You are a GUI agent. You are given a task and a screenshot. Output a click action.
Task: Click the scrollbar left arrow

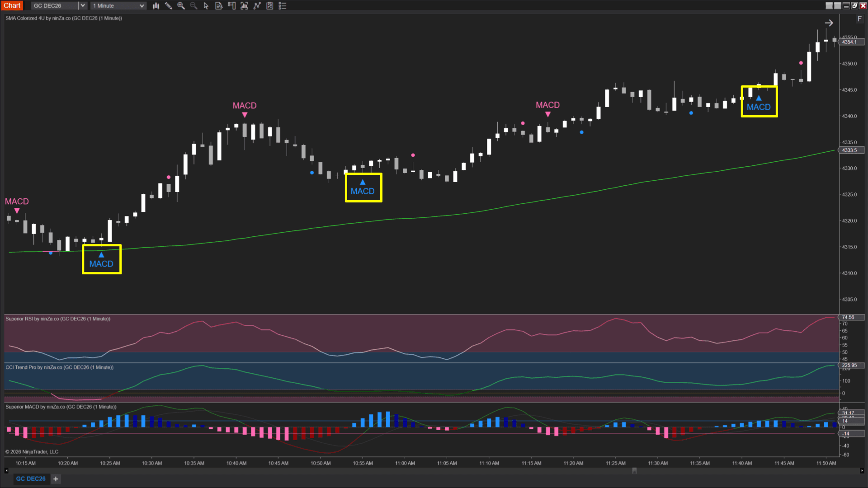click(6, 471)
